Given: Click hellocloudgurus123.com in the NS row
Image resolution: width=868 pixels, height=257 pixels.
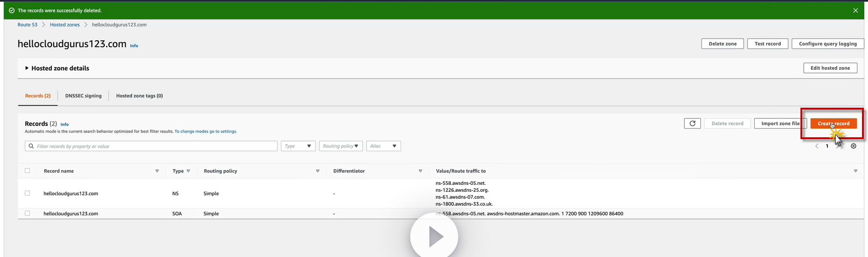Looking at the screenshot, I should pyautogui.click(x=71, y=194).
